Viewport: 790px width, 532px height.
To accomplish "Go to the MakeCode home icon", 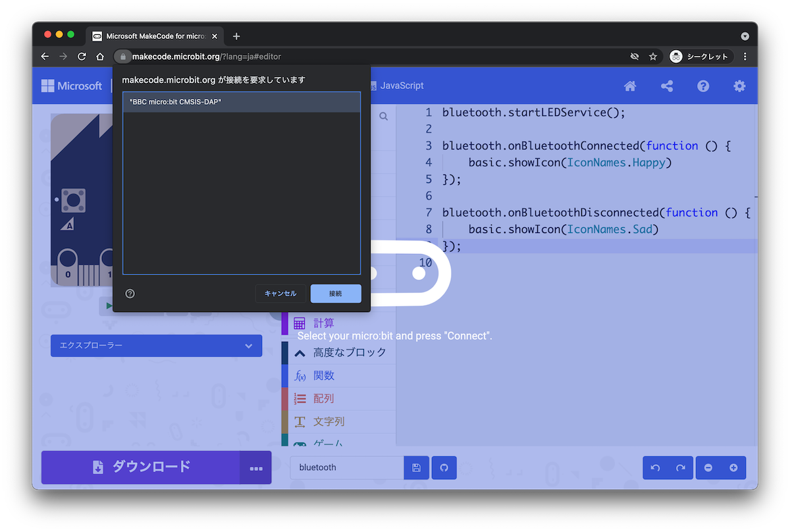I will [x=630, y=86].
